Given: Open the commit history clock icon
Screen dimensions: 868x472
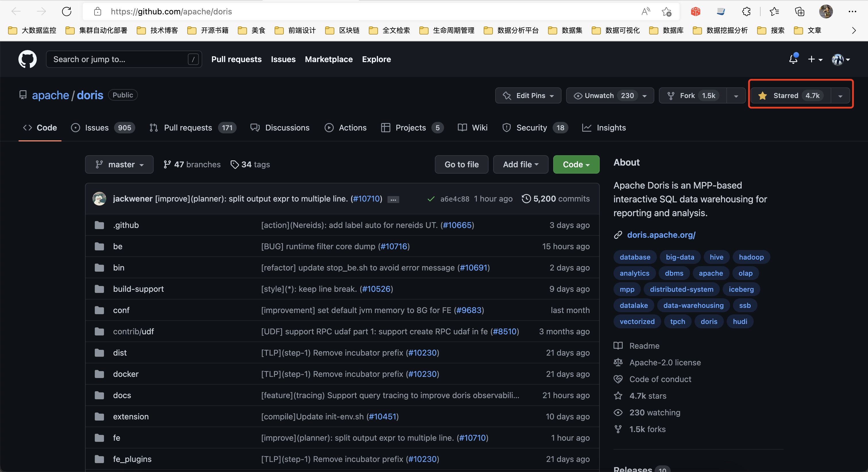Looking at the screenshot, I should [526, 199].
